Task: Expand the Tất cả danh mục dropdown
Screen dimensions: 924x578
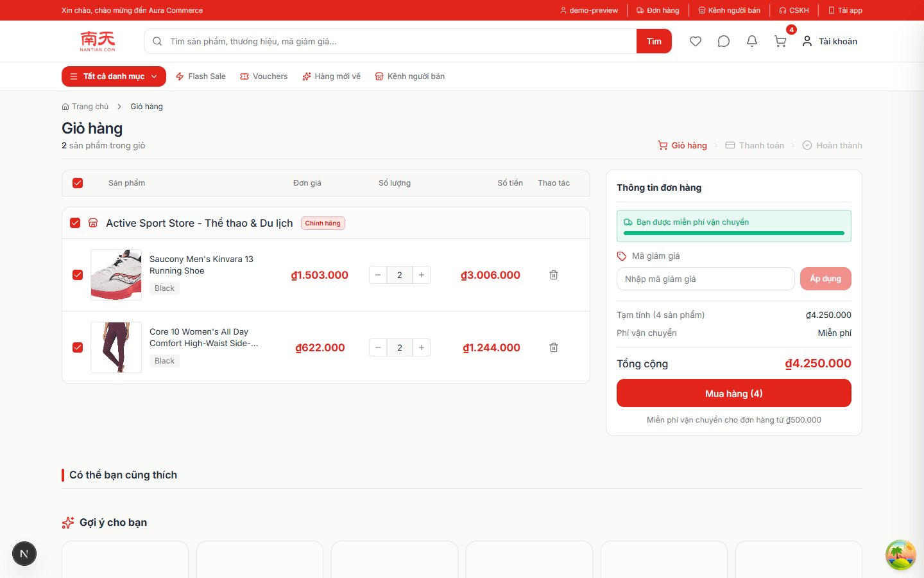Action: tap(114, 76)
